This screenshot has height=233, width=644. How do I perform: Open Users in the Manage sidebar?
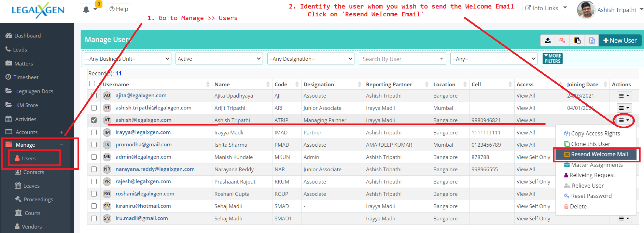point(29,159)
